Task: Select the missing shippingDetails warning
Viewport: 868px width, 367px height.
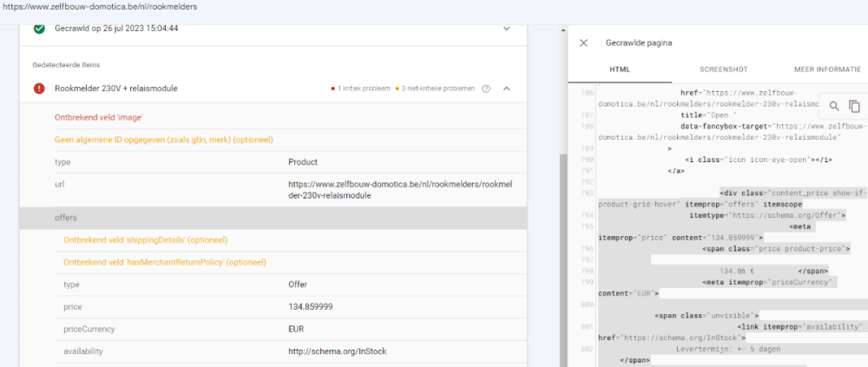Action: (146, 239)
